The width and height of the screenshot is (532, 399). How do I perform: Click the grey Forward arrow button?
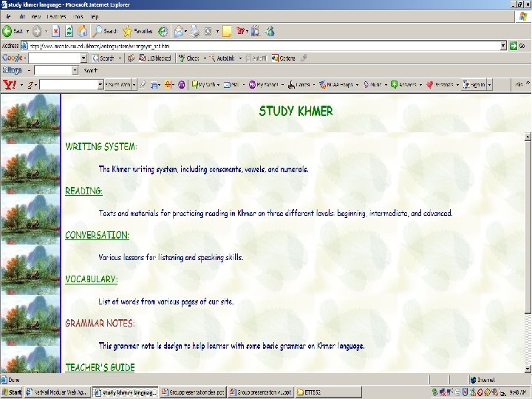click(x=37, y=32)
